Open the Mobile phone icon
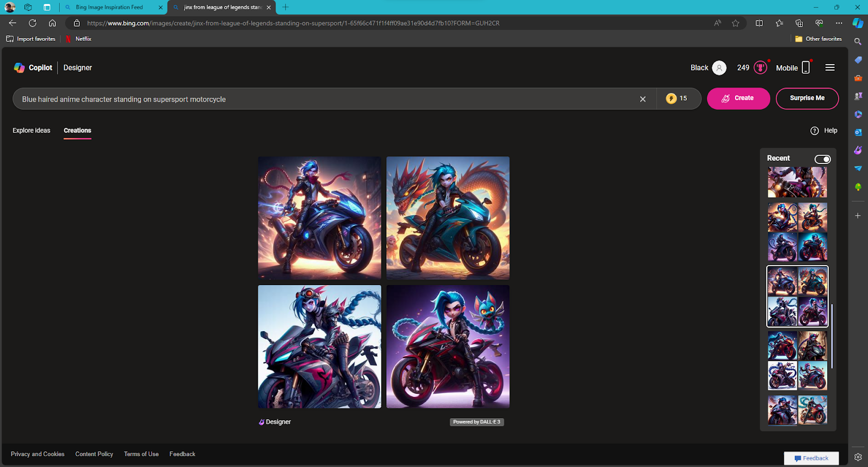868x467 pixels. pos(806,67)
